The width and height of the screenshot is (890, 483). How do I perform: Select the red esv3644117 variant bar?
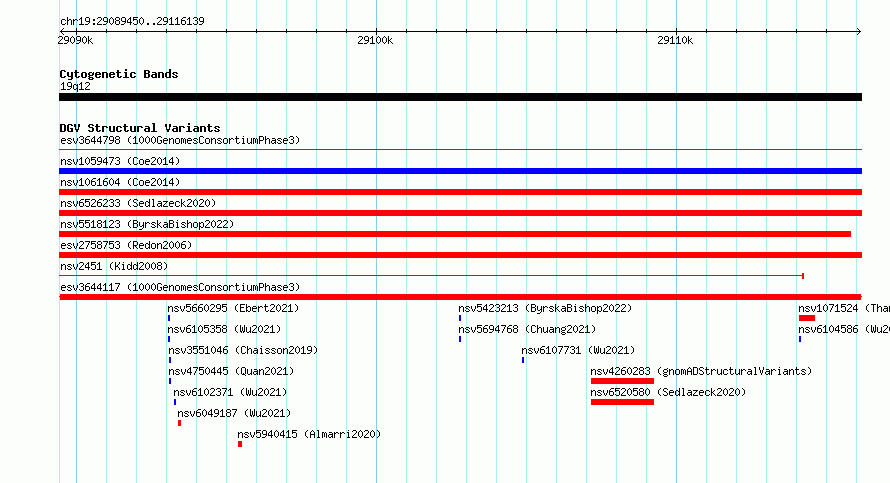pyautogui.click(x=460, y=297)
